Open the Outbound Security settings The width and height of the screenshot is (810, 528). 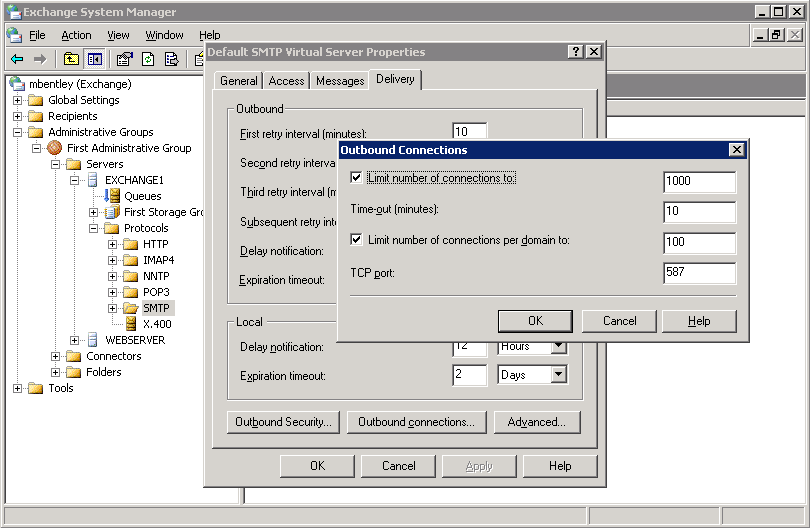tap(283, 422)
